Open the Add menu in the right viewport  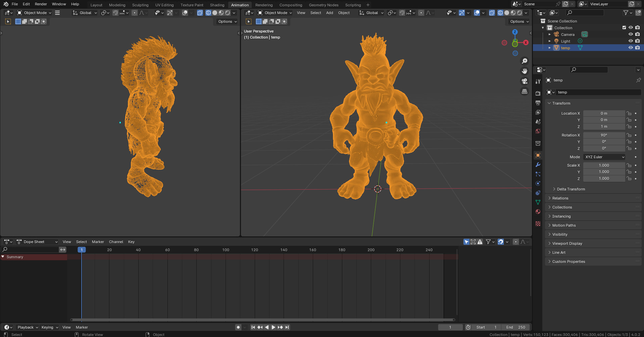click(x=330, y=13)
